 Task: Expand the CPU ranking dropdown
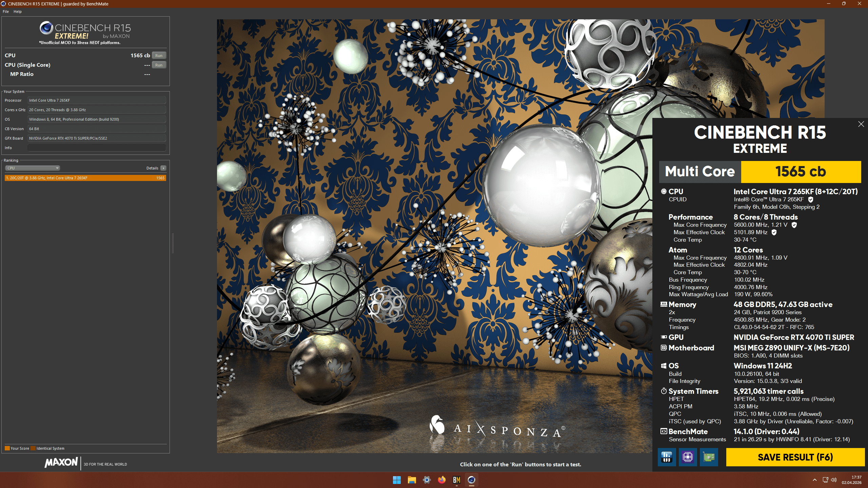click(x=33, y=168)
